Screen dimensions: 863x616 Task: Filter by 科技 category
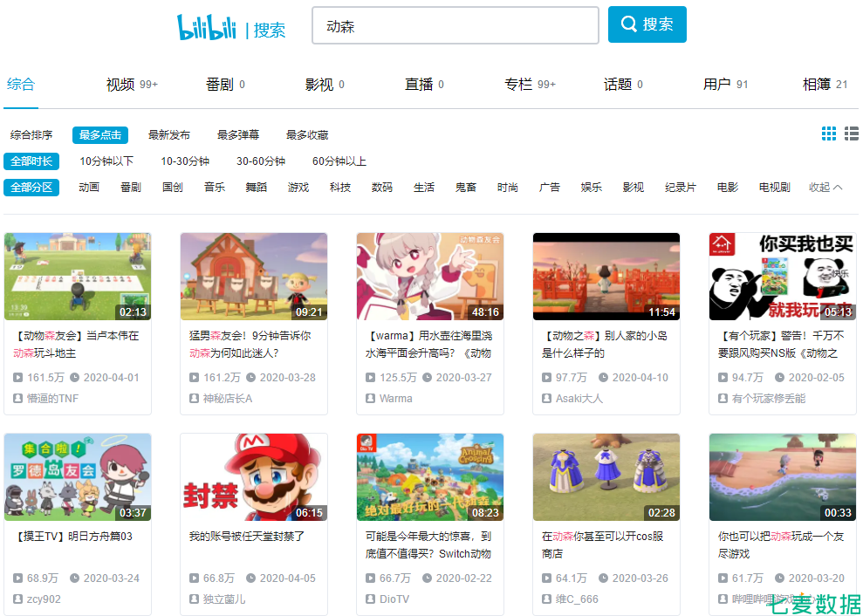[339, 188]
